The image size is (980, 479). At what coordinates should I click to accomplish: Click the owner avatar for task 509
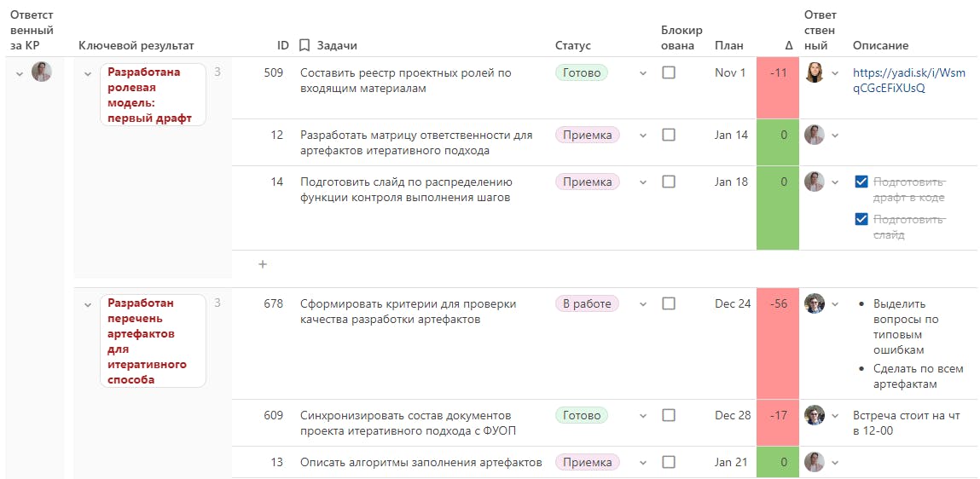[815, 72]
